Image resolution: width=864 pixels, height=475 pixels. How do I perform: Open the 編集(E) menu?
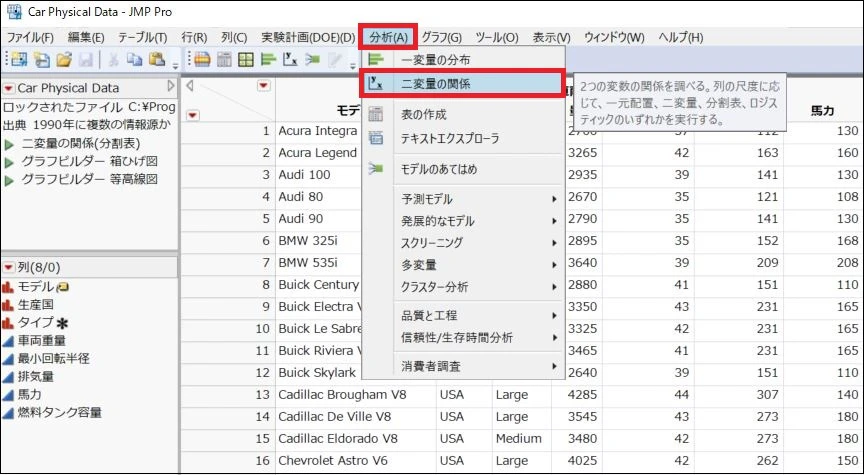(x=85, y=37)
